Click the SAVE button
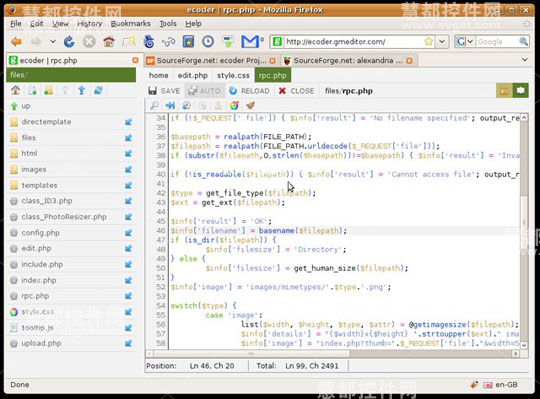 coord(164,91)
